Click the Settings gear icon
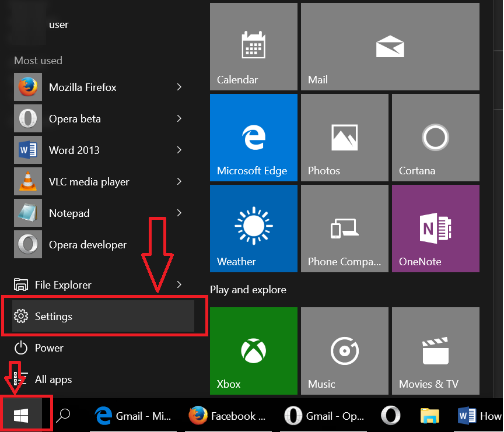The height and width of the screenshot is (432, 504). point(21,316)
